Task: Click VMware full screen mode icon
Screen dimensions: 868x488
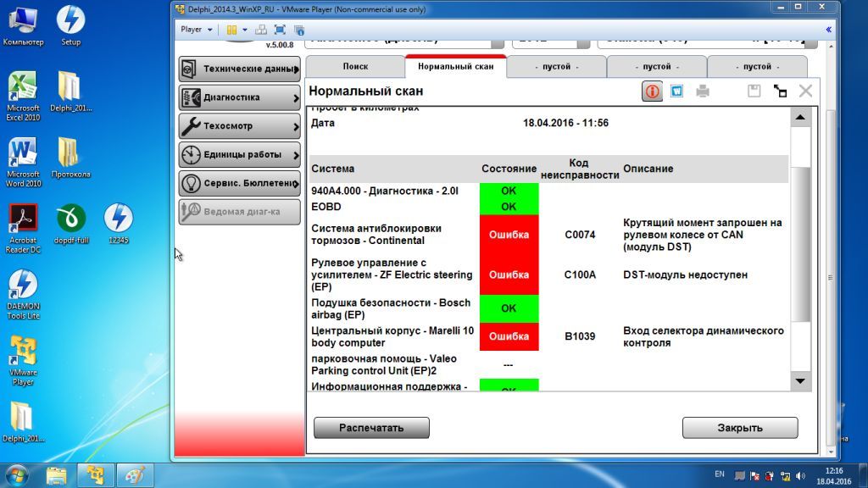Action: [x=280, y=30]
